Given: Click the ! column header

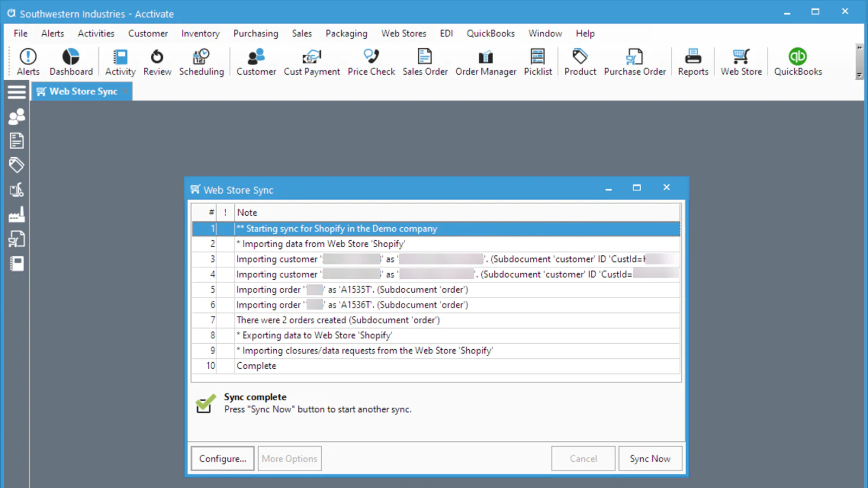Looking at the screenshot, I should point(225,213).
